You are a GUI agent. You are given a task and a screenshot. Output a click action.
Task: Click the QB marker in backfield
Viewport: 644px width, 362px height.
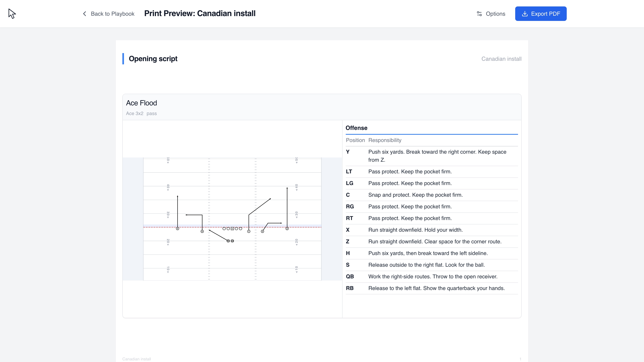232,241
